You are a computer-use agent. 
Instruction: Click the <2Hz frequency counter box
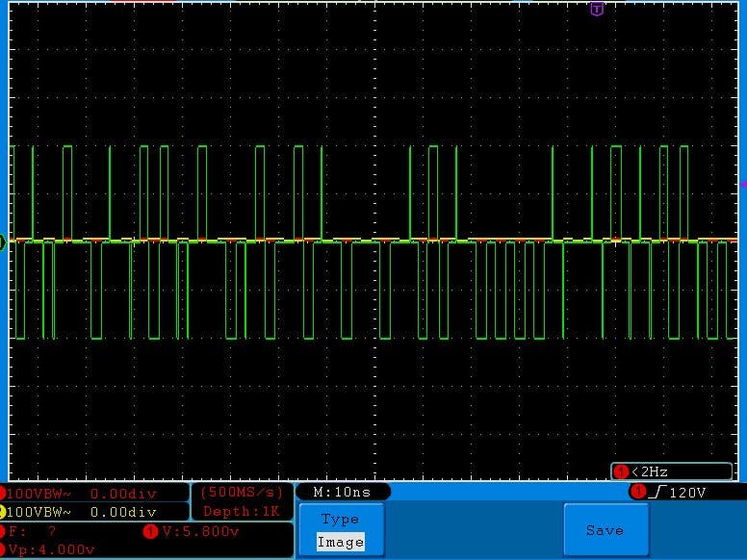672,471
